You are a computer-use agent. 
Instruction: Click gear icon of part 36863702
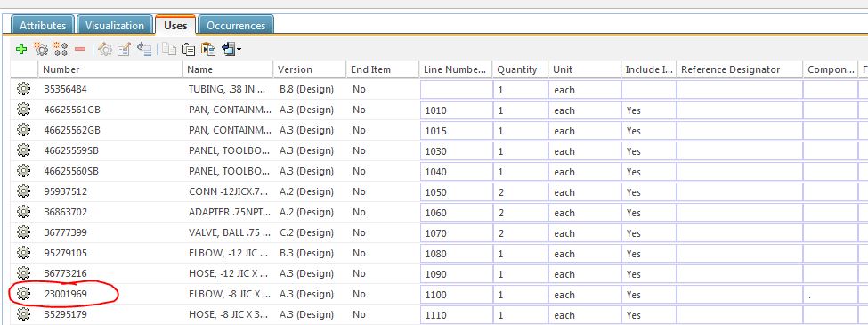pos(23,212)
